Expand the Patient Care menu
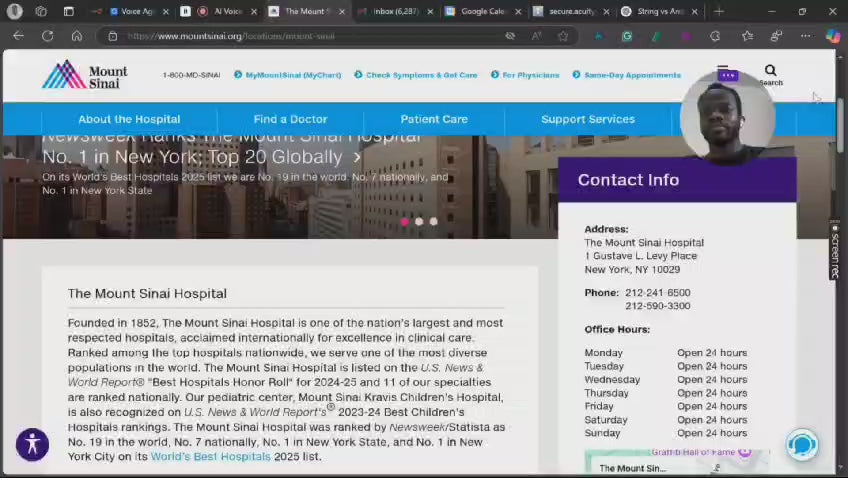 tap(434, 119)
